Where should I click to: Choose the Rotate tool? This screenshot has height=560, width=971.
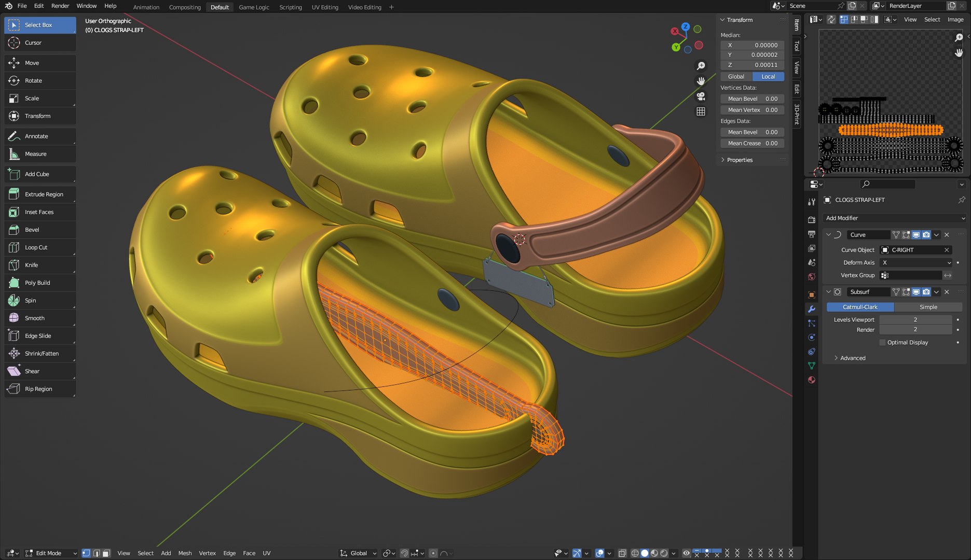tap(40, 81)
